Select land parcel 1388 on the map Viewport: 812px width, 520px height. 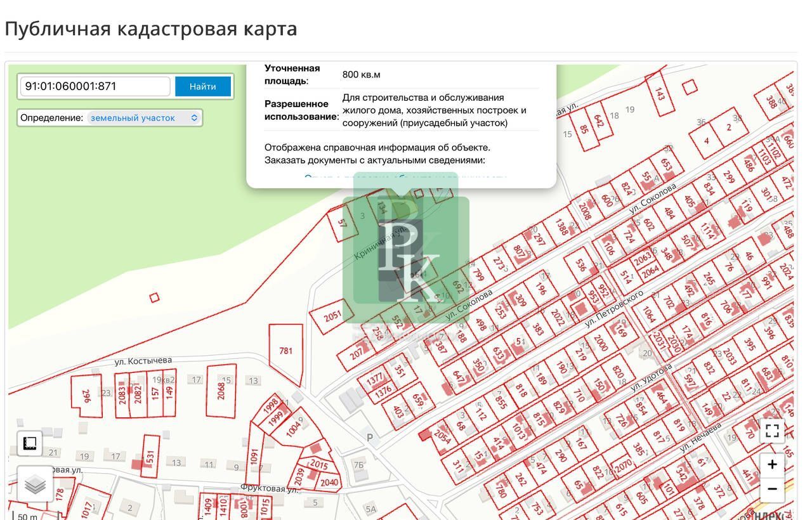pos(561,226)
